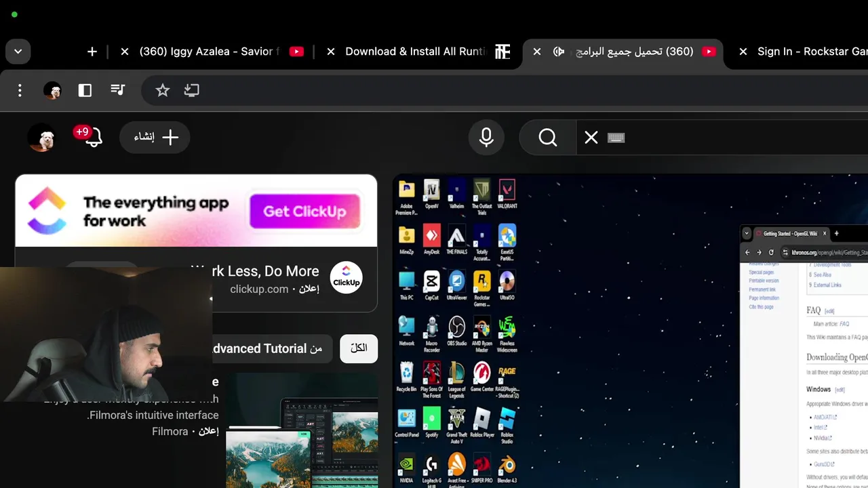The height and width of the screenshot is (488, 868).
Task: Switch to the Iggy Azalea - Savior tab
Action: pyautogui.click(x=210, y=52)
